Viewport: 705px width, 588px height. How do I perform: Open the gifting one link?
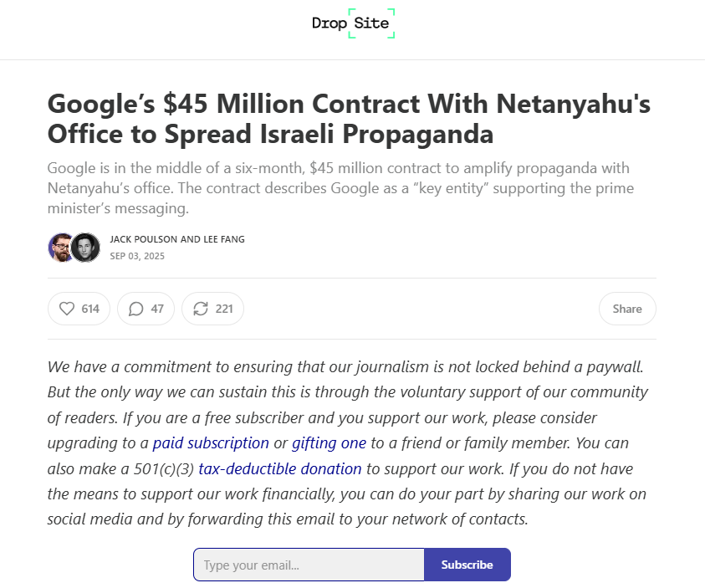tap(329, 442)
